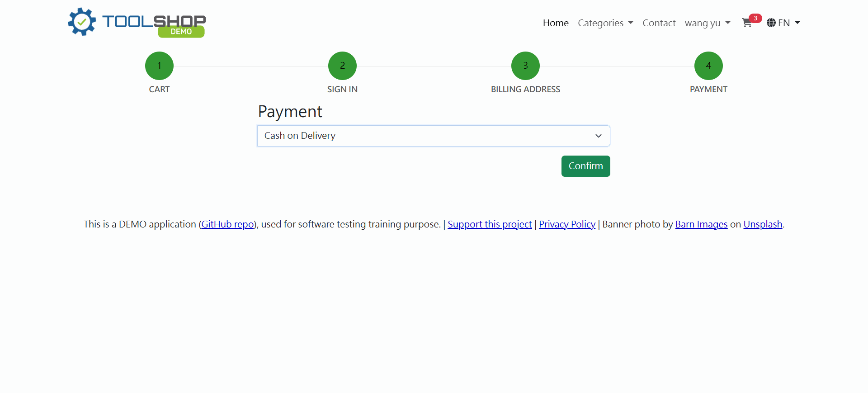
Task: Click the step 4 Payment circle
Action: pos(708,66)
